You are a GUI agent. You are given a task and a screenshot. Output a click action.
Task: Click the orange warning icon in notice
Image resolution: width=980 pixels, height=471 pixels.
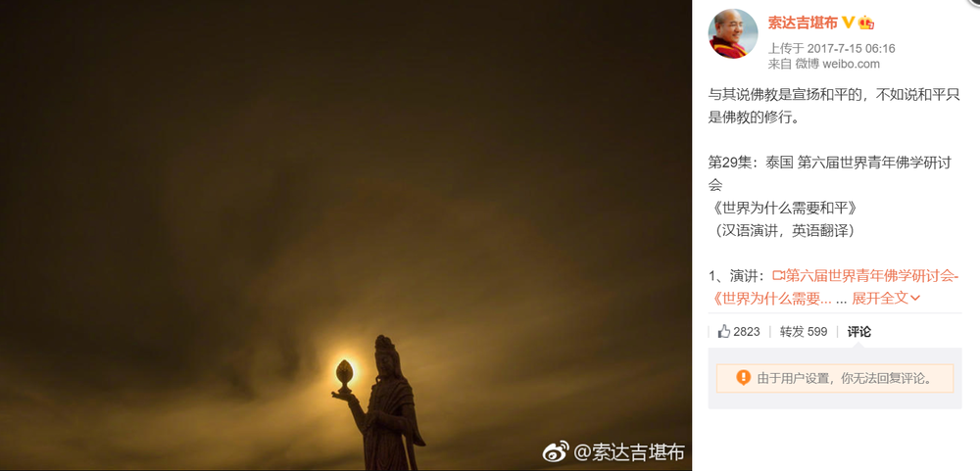point(743,377)
